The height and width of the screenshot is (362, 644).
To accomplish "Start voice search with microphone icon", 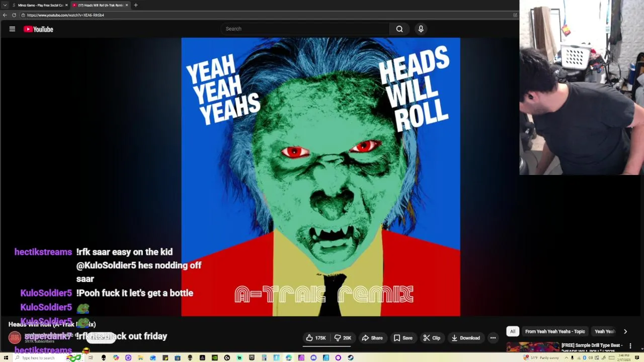I will coord(421,29).
